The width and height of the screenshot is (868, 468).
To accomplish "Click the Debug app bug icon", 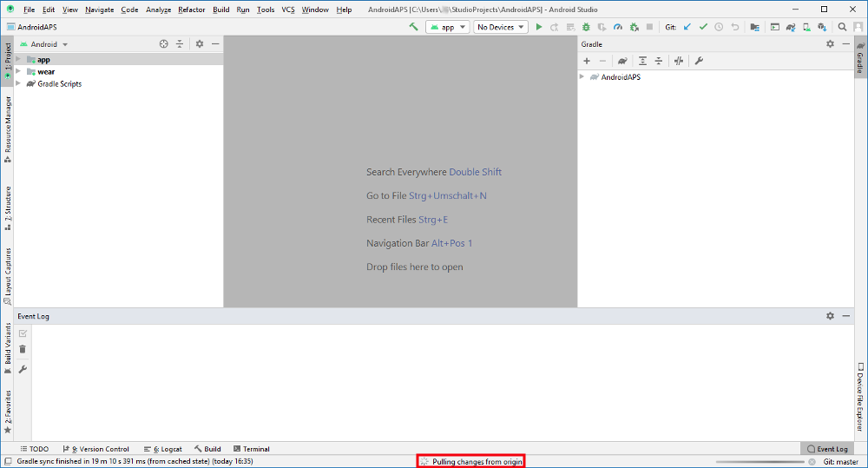I will pyautogui.click(x=586, y=27).
